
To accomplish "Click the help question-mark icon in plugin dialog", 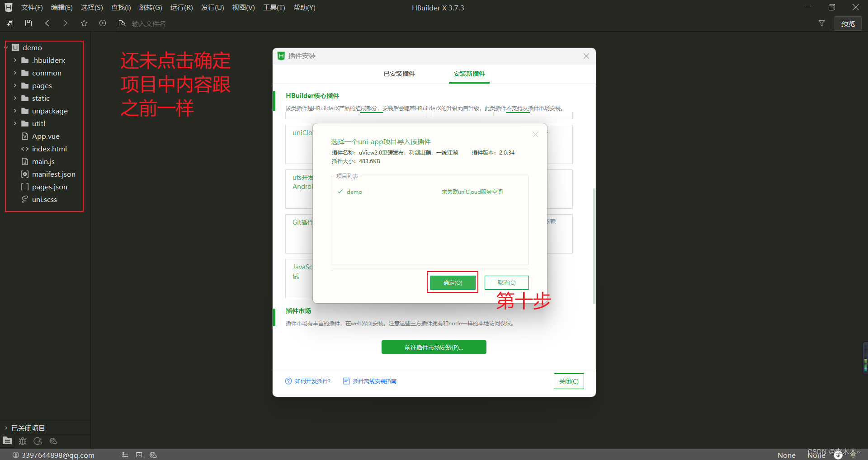I will coord(288,381).
